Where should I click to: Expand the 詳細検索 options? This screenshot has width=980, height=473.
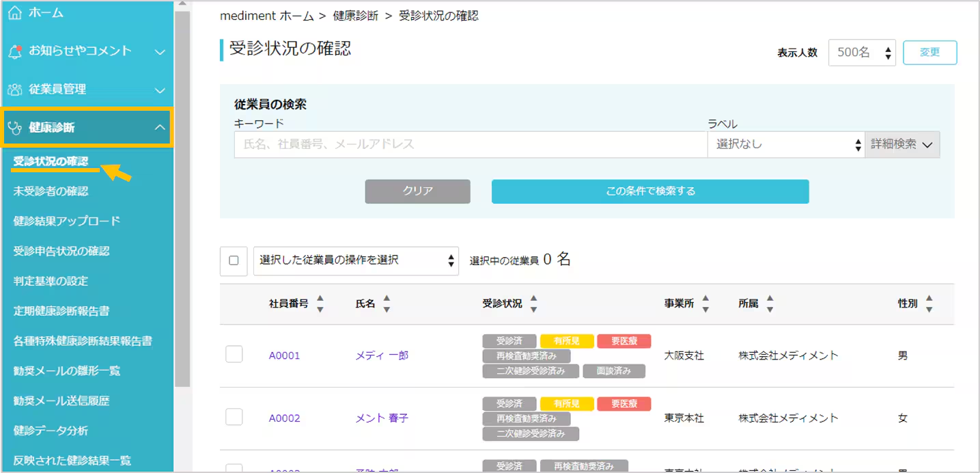tap(902, 144)
